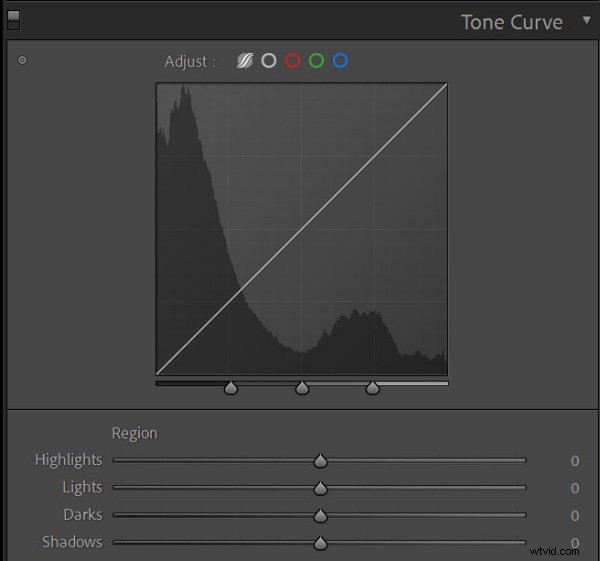Click the Lights label
The image size is (600, 561).
click(x=83, y=488)
